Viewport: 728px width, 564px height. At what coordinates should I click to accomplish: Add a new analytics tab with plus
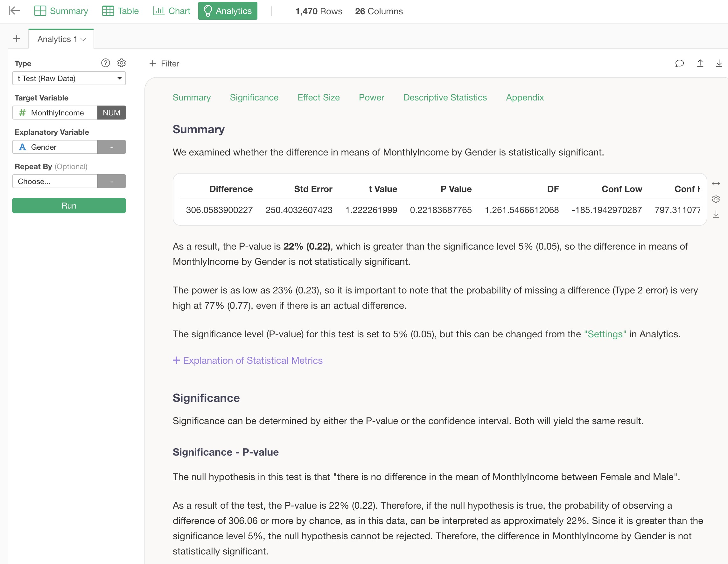pos(17,39)
